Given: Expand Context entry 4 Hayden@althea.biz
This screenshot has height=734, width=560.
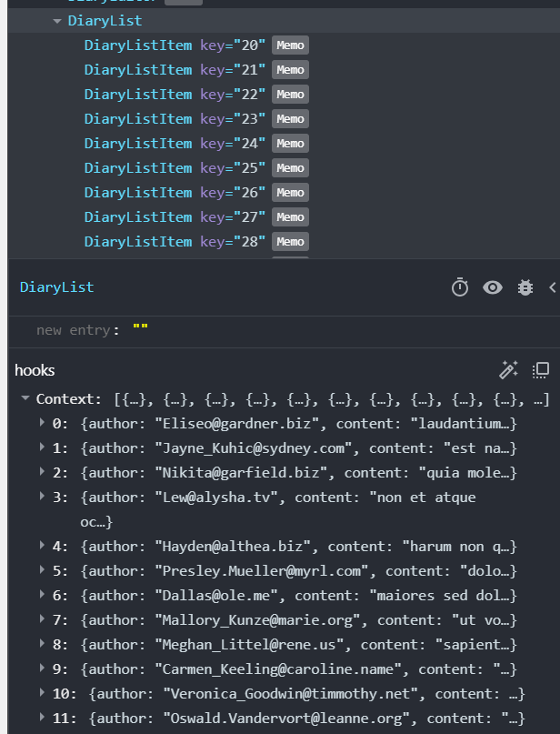Looking at the screenshot, I should [x=42, y=546].
